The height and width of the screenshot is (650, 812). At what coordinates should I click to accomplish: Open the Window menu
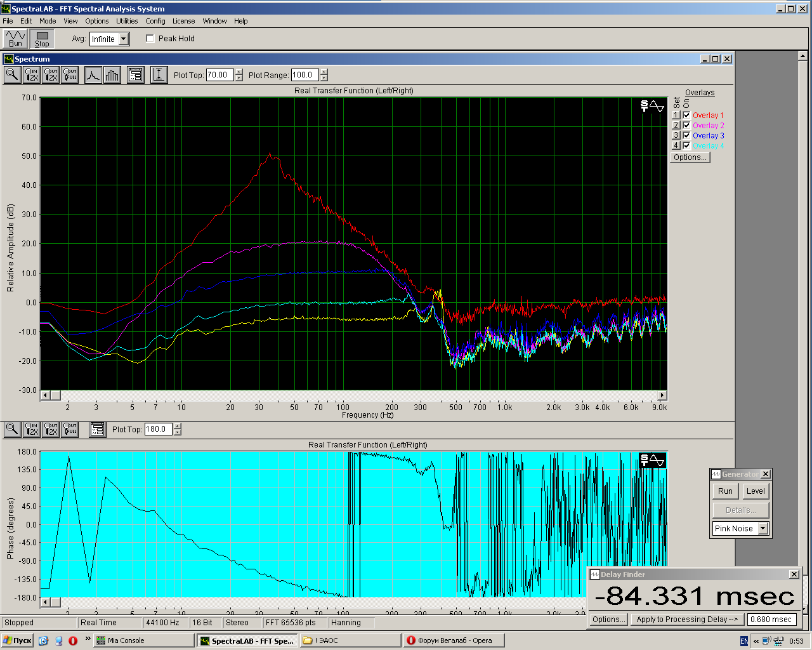click(214, 21)
